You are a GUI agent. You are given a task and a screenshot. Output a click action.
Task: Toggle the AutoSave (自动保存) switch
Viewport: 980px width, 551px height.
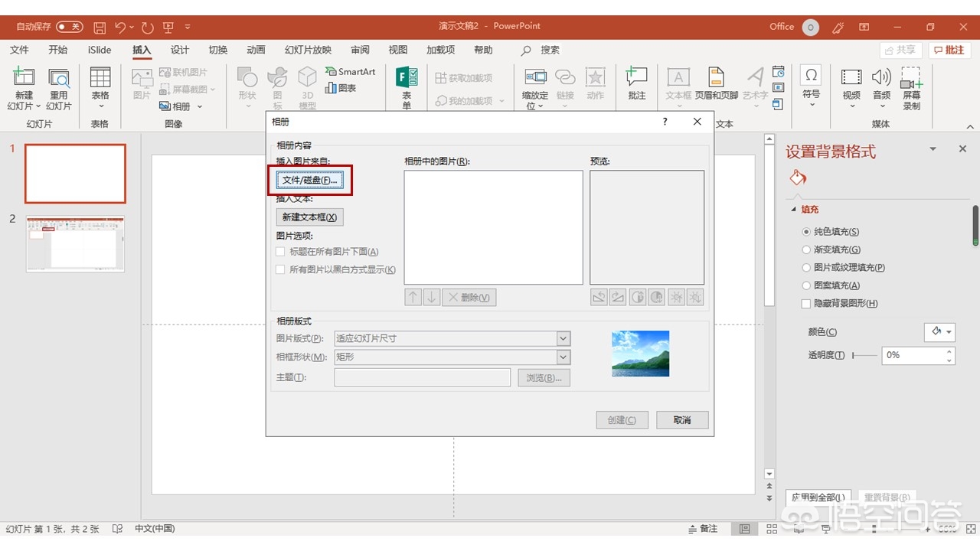coord(69,27)
